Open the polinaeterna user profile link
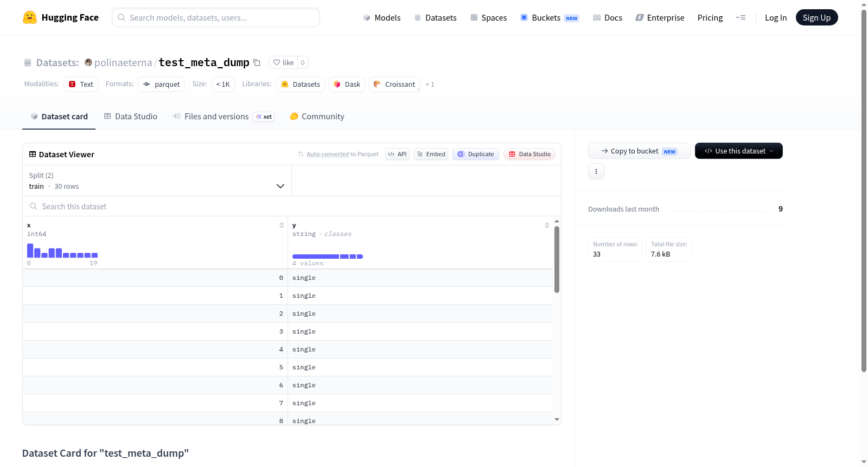868x467 pixels. tap(123, 62)
